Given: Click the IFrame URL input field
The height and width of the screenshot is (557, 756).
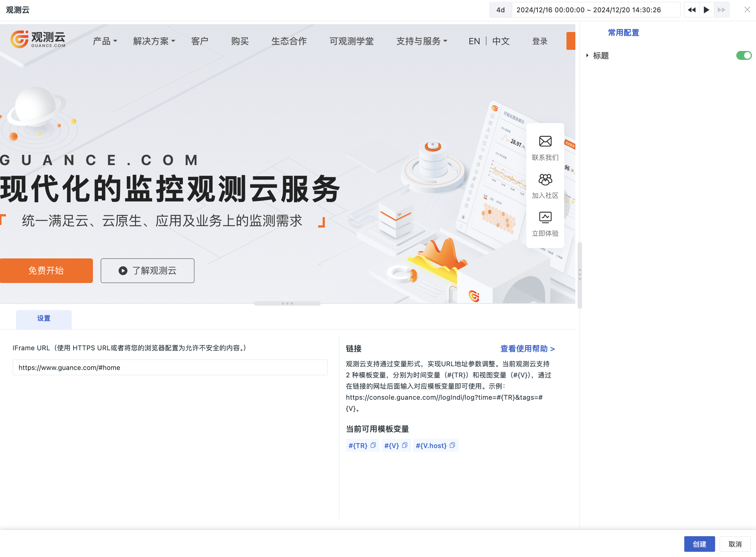Looking at the screenshot, I should [170, 367].
